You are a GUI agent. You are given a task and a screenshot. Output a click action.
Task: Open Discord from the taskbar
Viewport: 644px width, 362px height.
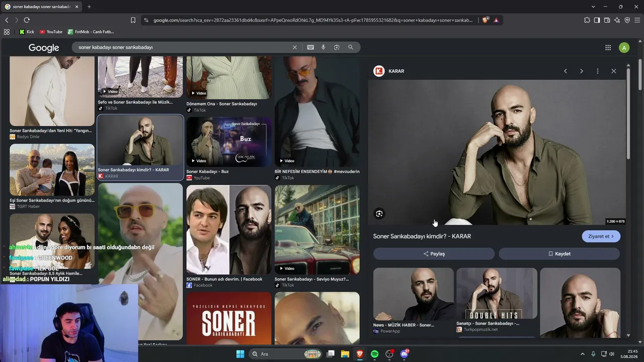point(404,354)
